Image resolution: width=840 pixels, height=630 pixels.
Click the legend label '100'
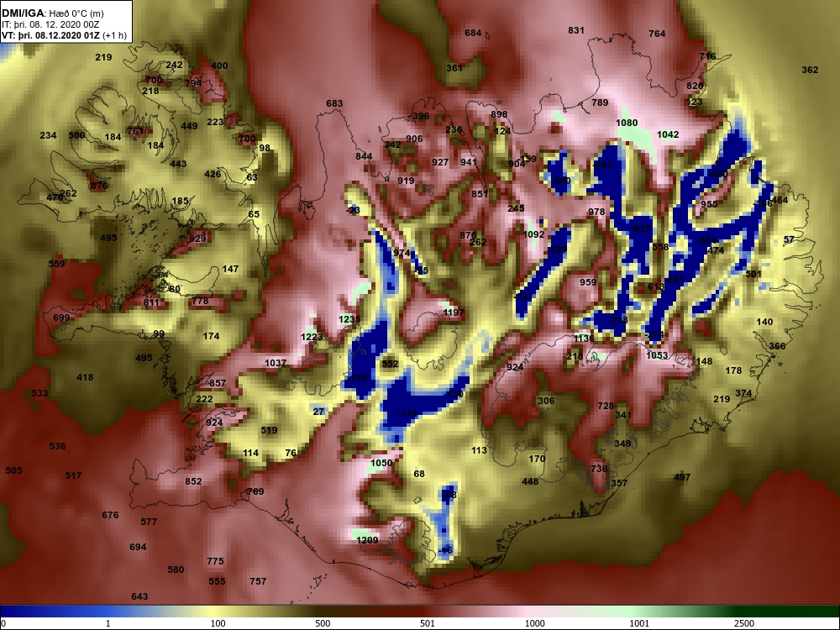point(218,623)
